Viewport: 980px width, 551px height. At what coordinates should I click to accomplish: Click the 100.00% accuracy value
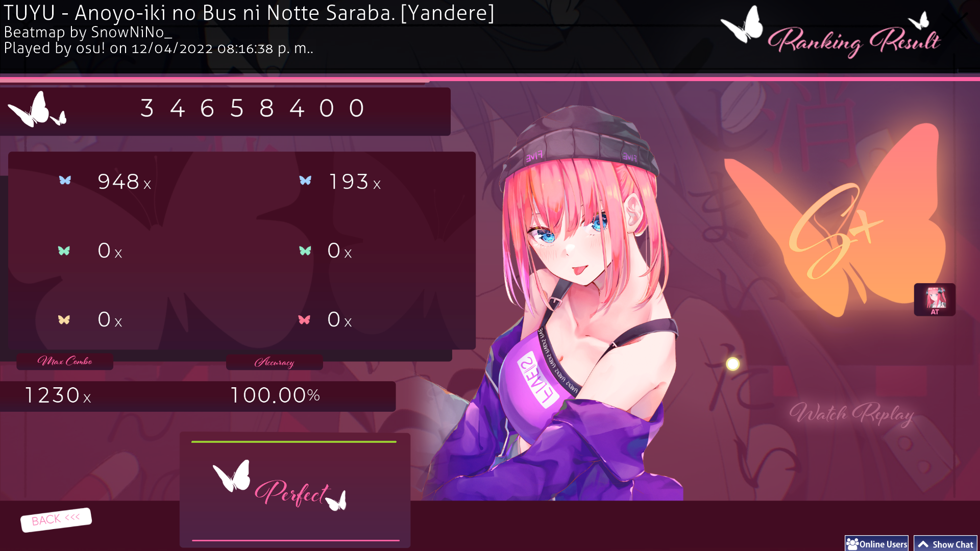(276, 395)
